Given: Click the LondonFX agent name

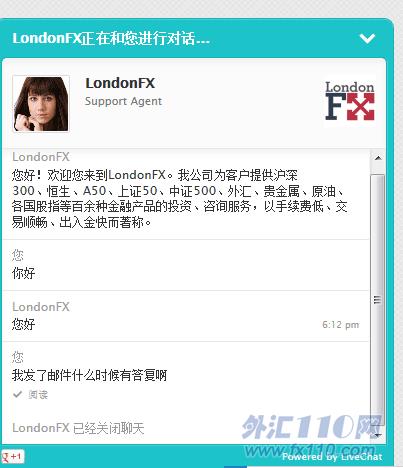Looking at the screenshot, I should click(x=120, y=83).
